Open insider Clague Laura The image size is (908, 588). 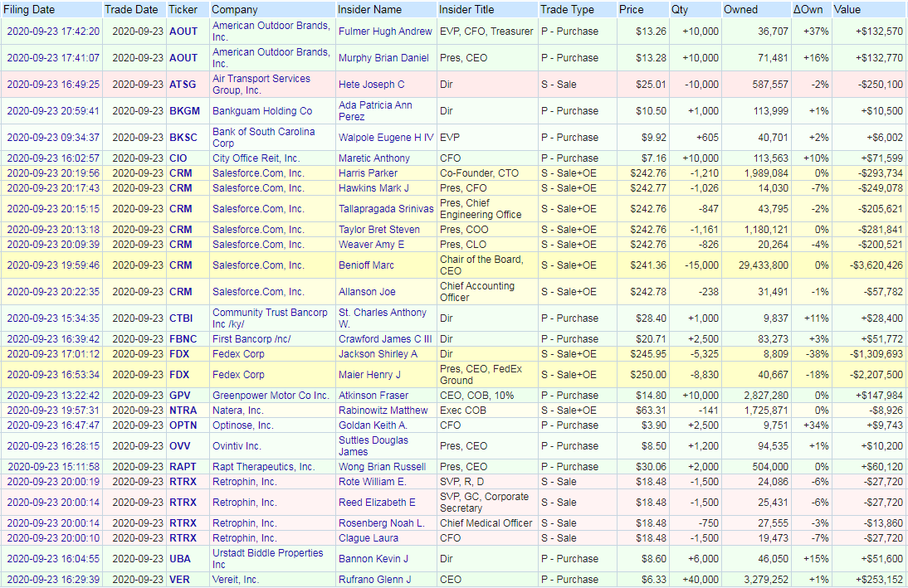(x=369, y=539)
